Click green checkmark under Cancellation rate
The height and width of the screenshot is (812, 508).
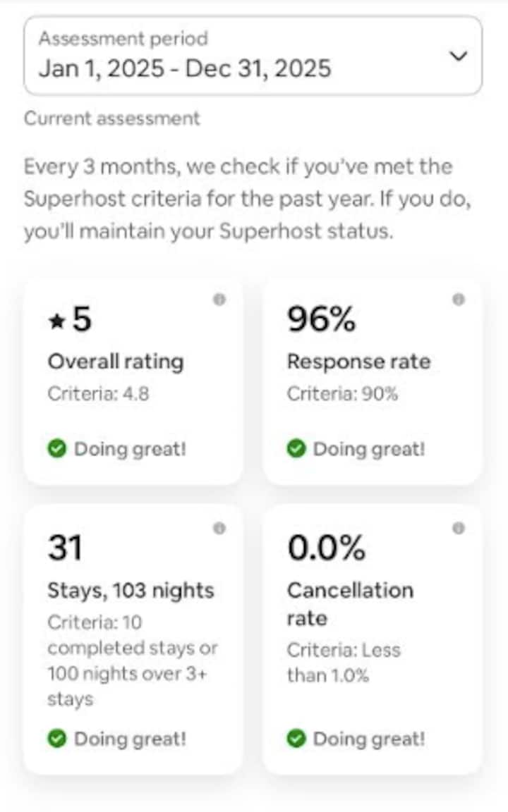tap(296, 739)
